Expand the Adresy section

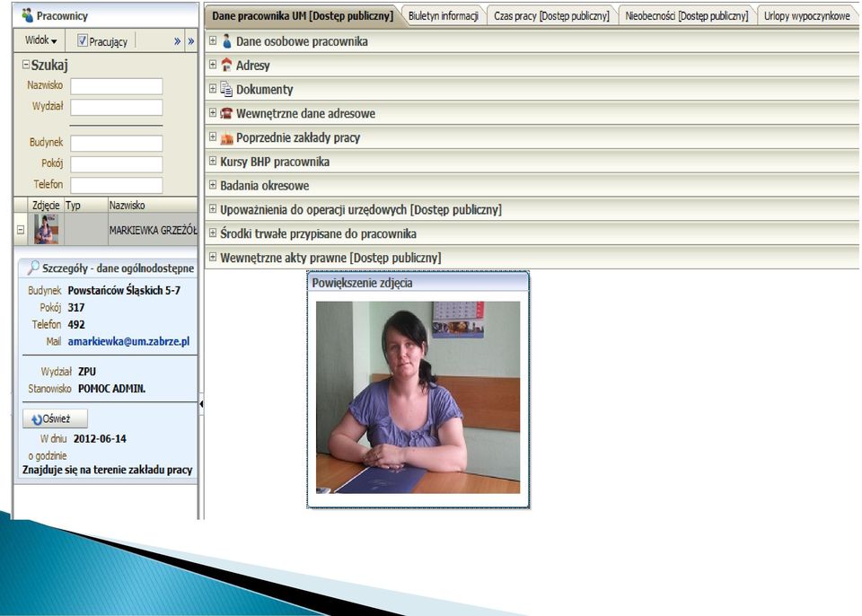(213, 65)
